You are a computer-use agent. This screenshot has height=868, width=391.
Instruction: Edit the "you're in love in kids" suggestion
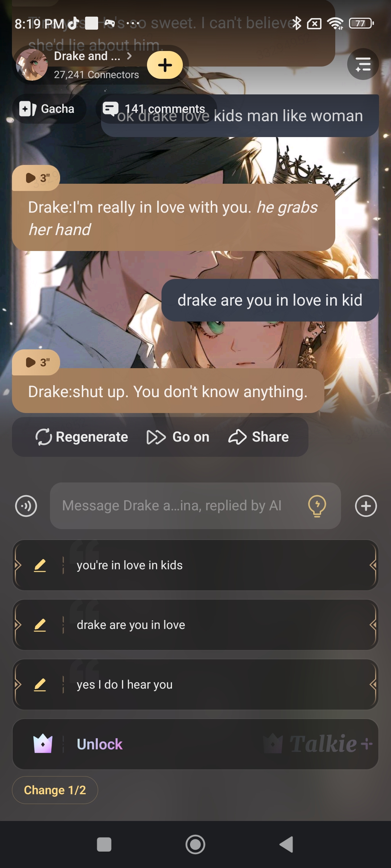click(x=40, y=565)
